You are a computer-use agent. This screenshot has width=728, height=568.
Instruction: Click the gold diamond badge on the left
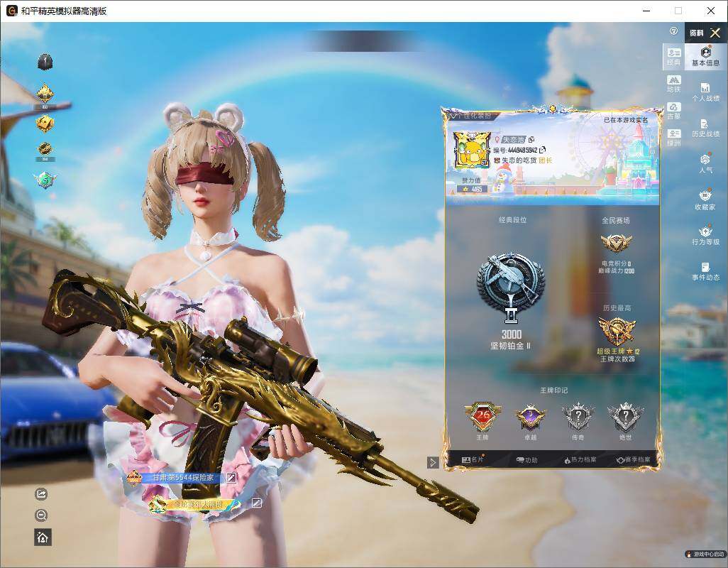45,94
